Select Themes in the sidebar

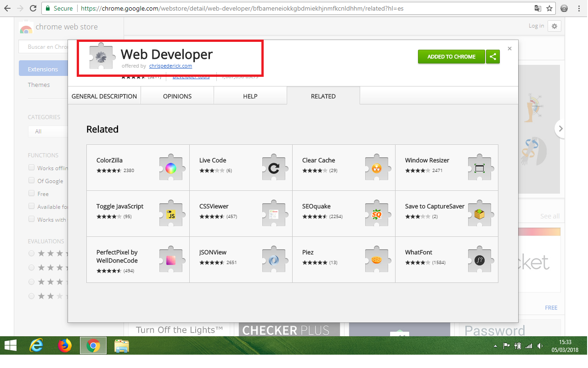pos(39,85)
